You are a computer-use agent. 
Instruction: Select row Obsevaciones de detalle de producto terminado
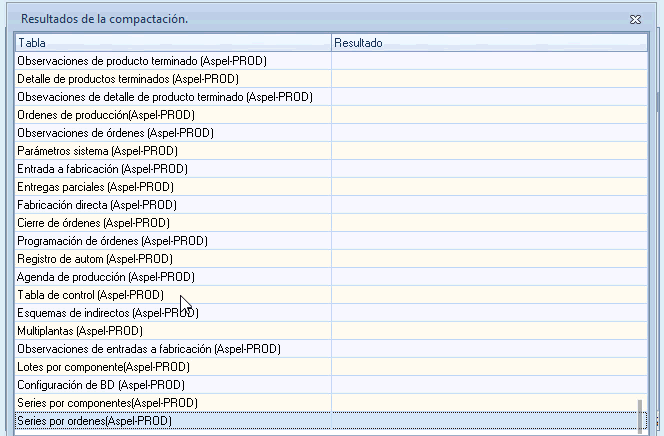(331, 97)
